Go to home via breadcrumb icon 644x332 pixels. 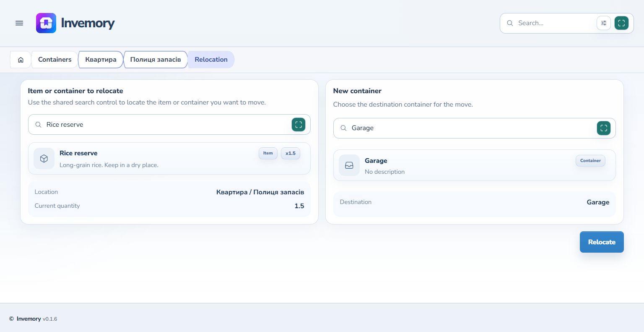click(21, 60)
